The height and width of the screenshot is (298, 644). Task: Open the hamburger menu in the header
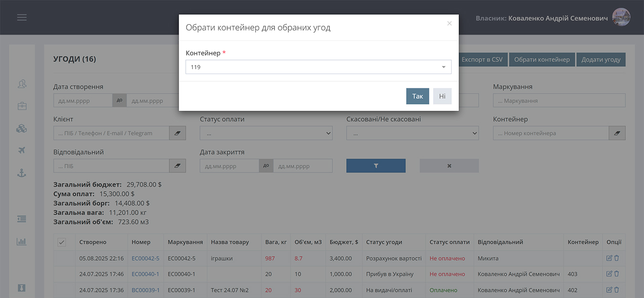[21, 18]
